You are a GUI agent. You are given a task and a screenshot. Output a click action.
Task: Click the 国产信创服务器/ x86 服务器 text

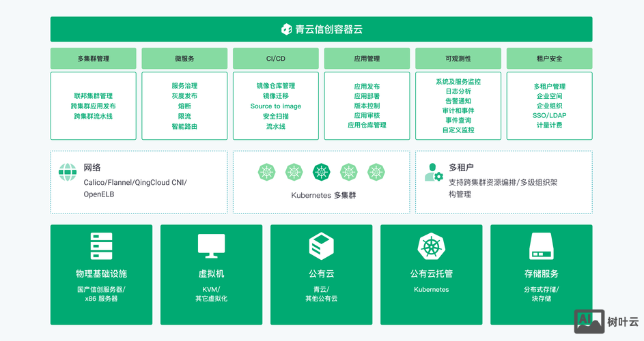click(102, 294)
